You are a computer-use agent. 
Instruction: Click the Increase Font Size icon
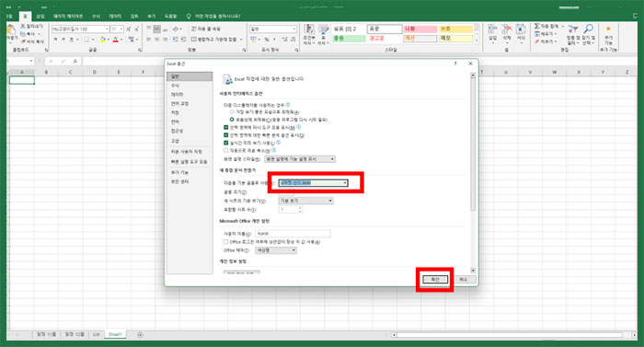(x=129, y=29)
